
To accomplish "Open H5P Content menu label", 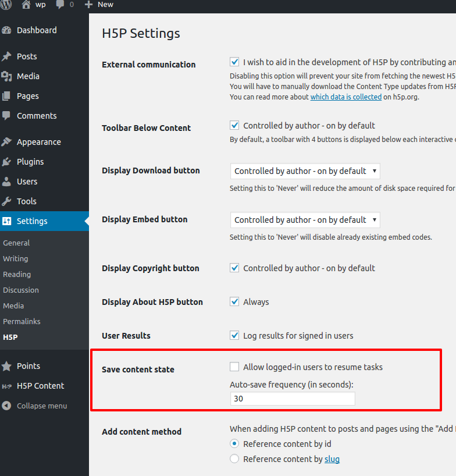I will tap(40, 386).
